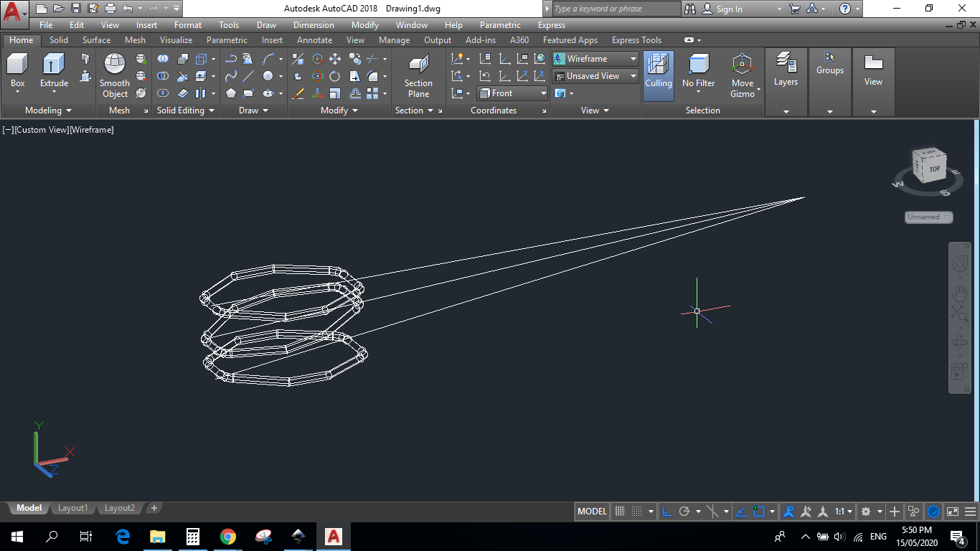Click the ViewCube TOP face
This screenshot has width=980, height=551.
coord(934,169)
